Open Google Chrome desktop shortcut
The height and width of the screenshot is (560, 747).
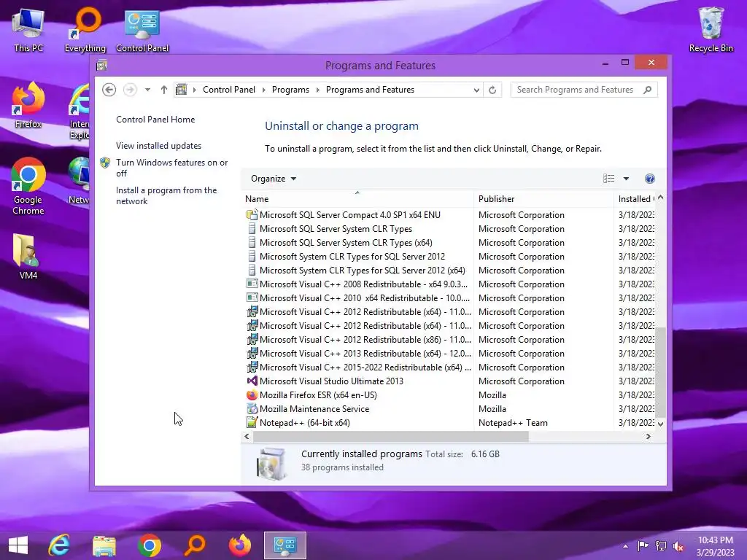pos(28,187)
